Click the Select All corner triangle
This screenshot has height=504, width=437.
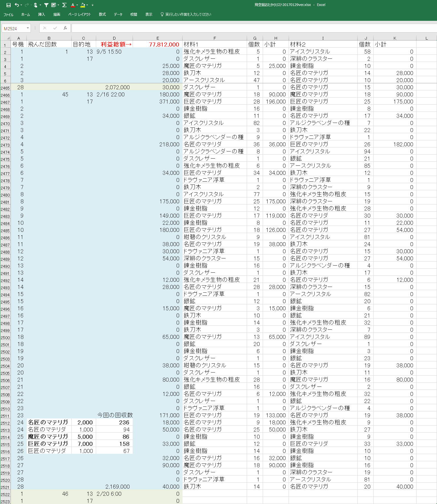click(8, 38)
